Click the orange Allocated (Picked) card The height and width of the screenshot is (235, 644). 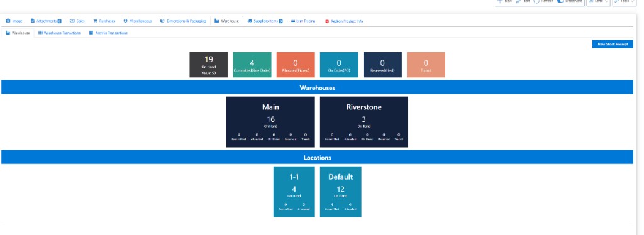296,65
